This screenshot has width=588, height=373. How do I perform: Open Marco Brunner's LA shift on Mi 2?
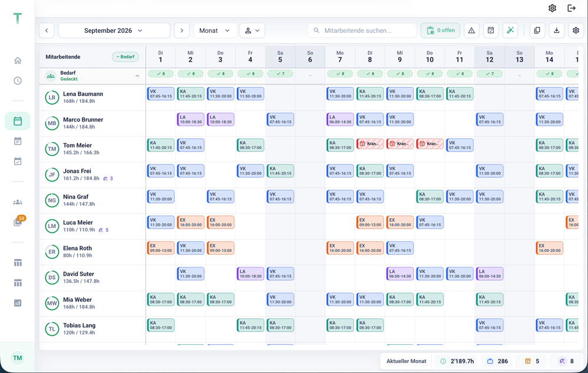191,119
